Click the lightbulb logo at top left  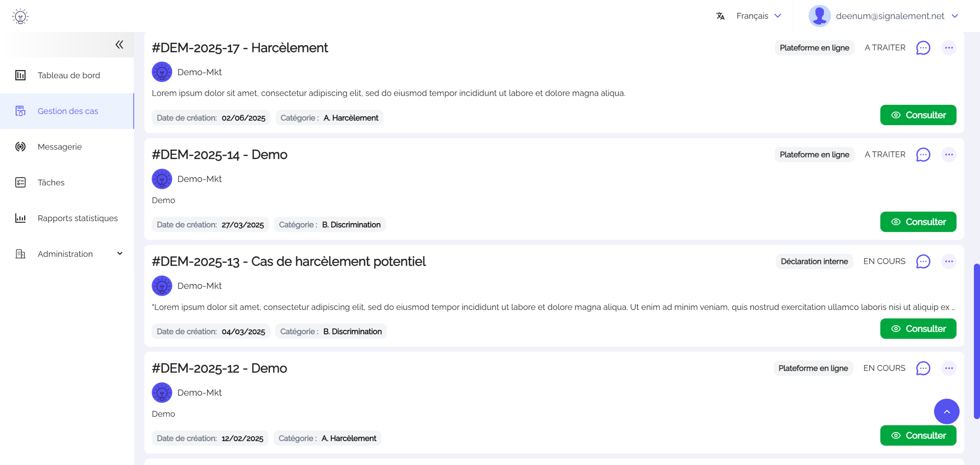pos(20,16)
